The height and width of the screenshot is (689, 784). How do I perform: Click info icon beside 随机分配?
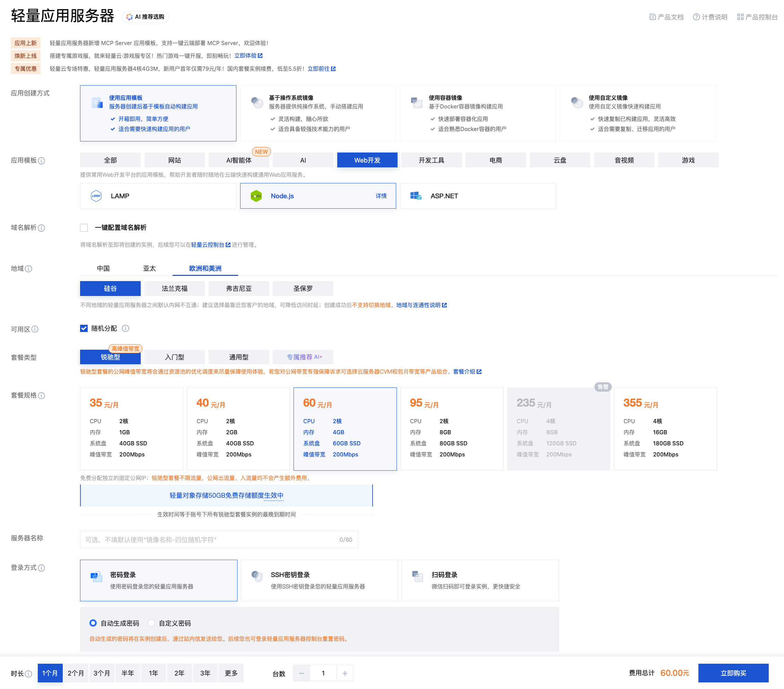125,329
